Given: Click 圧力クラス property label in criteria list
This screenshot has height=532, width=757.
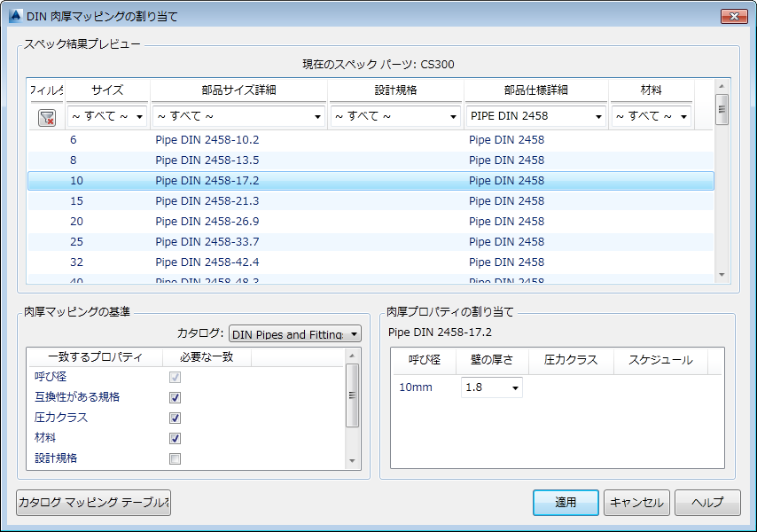Looking at the screenshot, I should tap(61, 417).
